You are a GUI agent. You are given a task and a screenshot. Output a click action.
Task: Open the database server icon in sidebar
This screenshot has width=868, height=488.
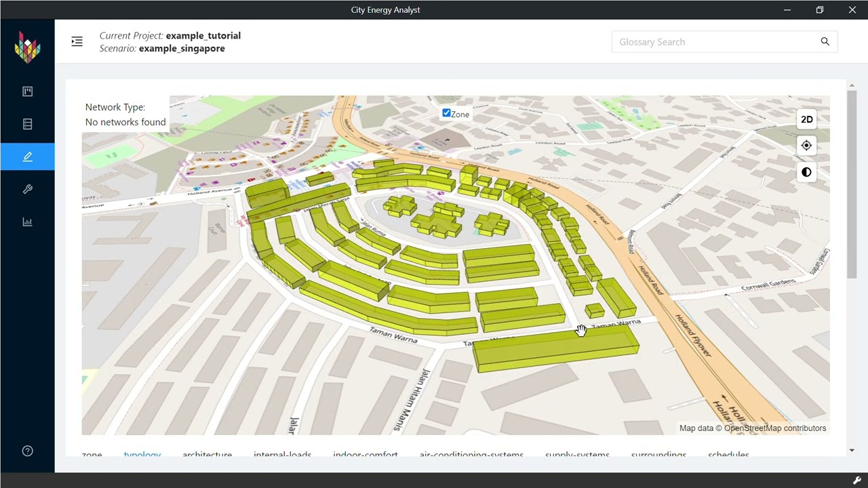[27, 124]
